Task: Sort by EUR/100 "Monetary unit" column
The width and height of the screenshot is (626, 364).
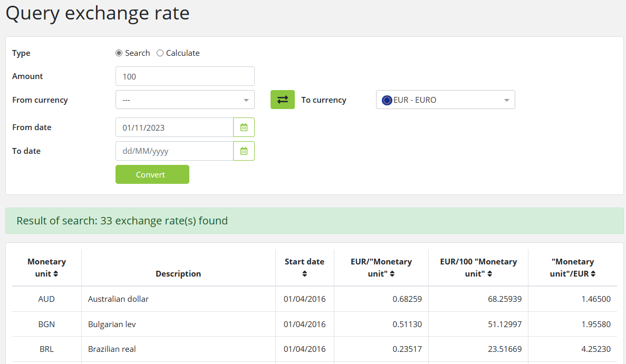Action: 489,274
